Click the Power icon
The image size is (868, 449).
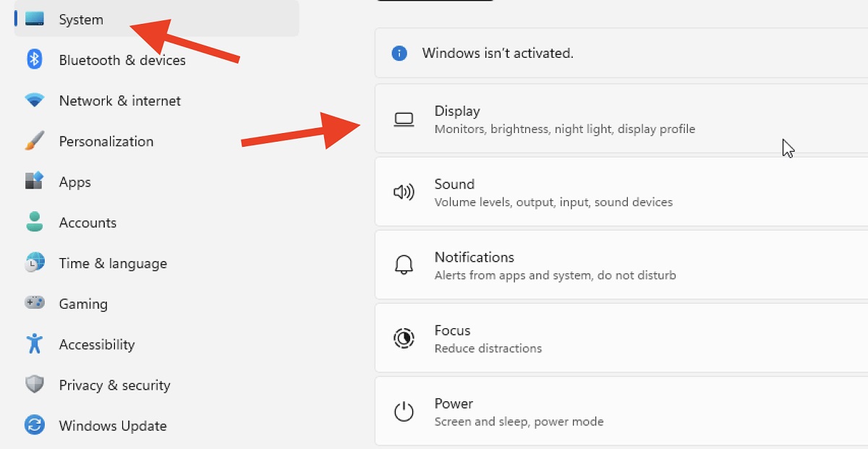404,411
